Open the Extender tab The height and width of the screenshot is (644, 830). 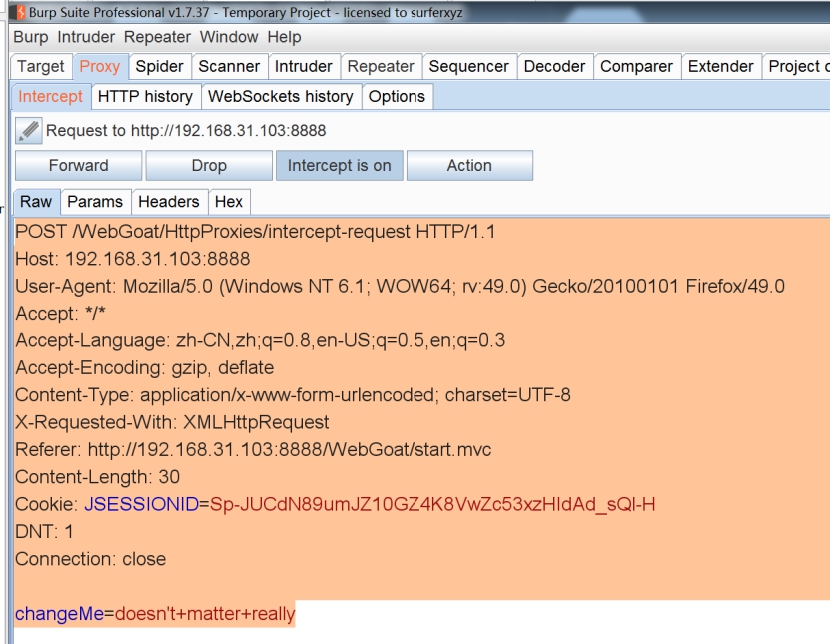[720, 66]
